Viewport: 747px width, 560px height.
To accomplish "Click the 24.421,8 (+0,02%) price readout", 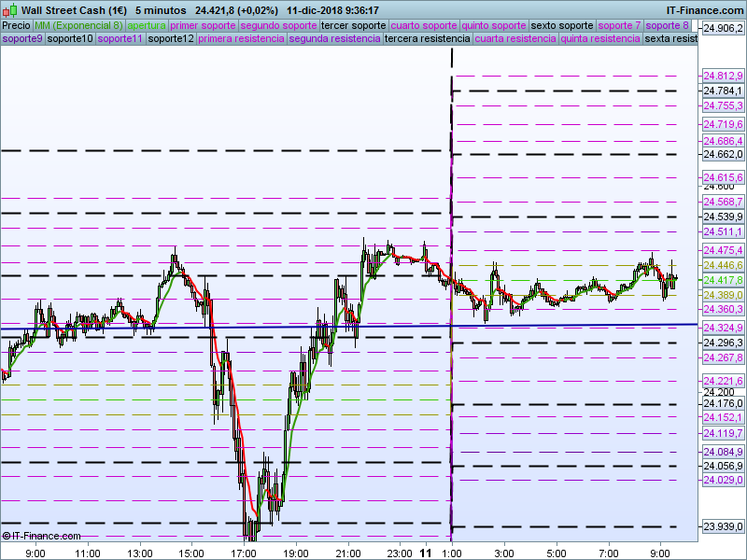I will click(236, 10).
